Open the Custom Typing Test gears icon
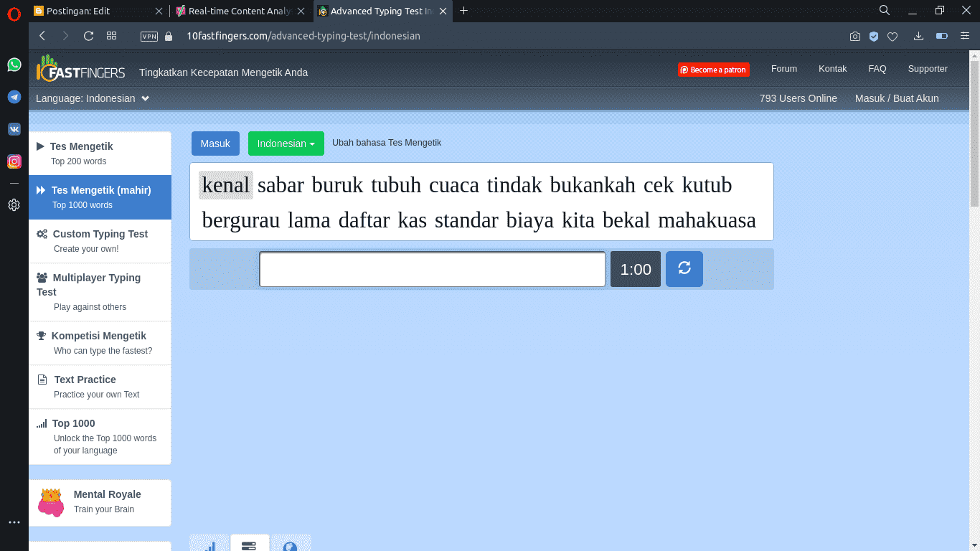Image resolution: width=980 pixels, height=551 pixels. click(x=42, y=234)
